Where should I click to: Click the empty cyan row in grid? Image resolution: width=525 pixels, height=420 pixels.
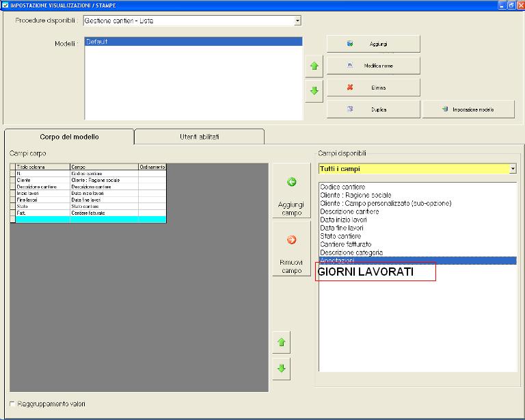91,220
